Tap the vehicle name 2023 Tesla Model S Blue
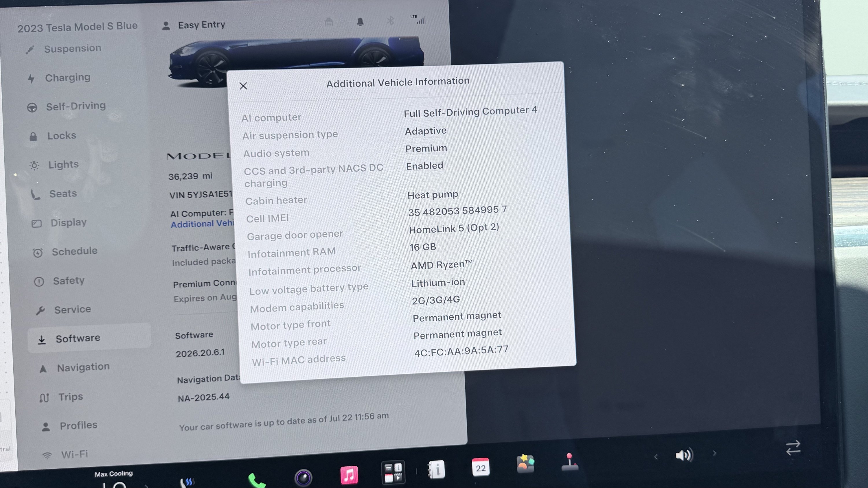 tap(78, 27)
